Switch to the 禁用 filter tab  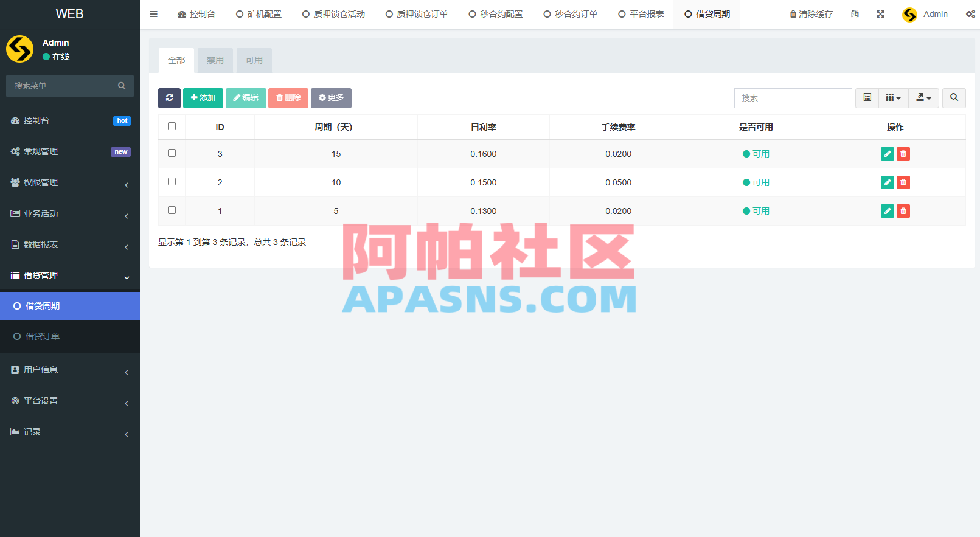215,60
